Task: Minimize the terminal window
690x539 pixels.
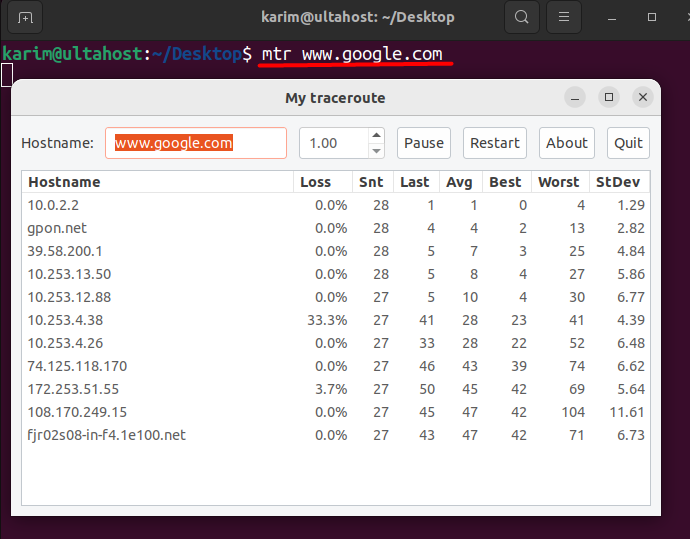Action: point(612,18)
